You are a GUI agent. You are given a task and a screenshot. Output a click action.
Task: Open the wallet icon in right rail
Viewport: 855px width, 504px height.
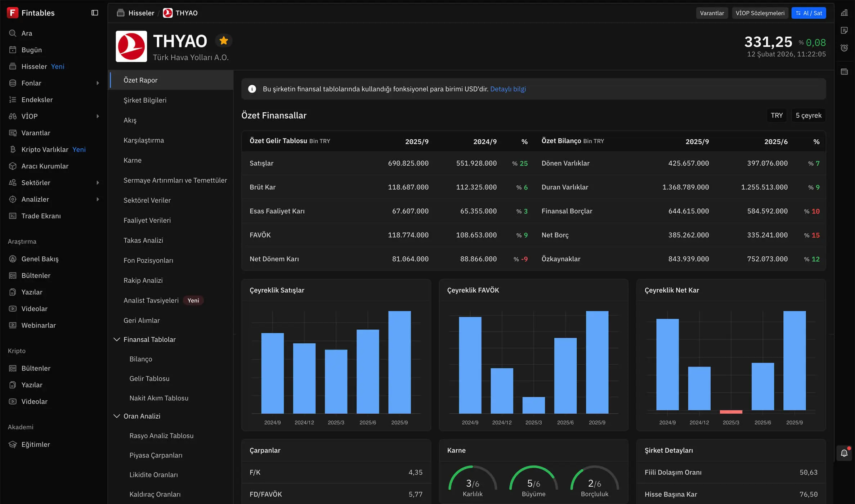point(844,72)
